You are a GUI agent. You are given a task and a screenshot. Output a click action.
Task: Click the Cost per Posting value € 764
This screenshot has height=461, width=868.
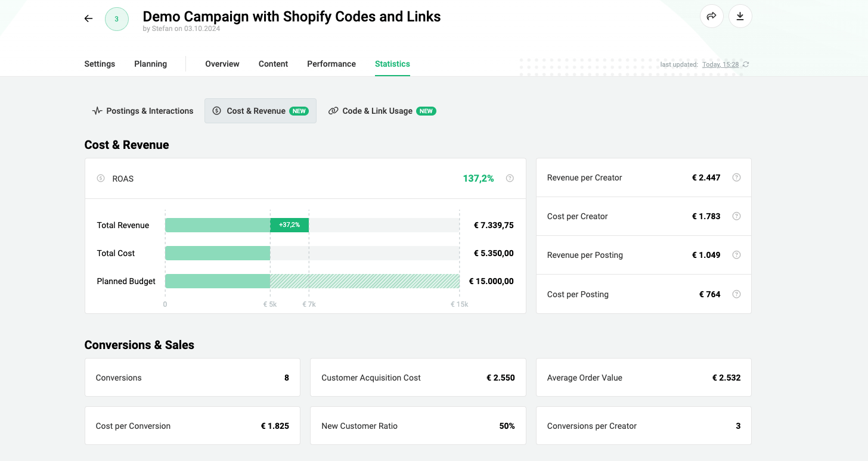coord(709,294)
